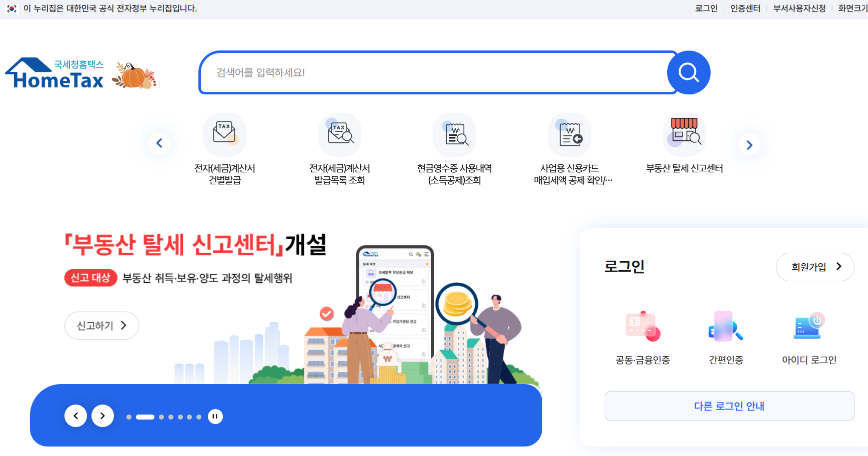The width and height of the screenshot is (868, 456).
Task: Open 전자(세금)계산서 발급목록 조회 icon
Action: pos(340,134)
